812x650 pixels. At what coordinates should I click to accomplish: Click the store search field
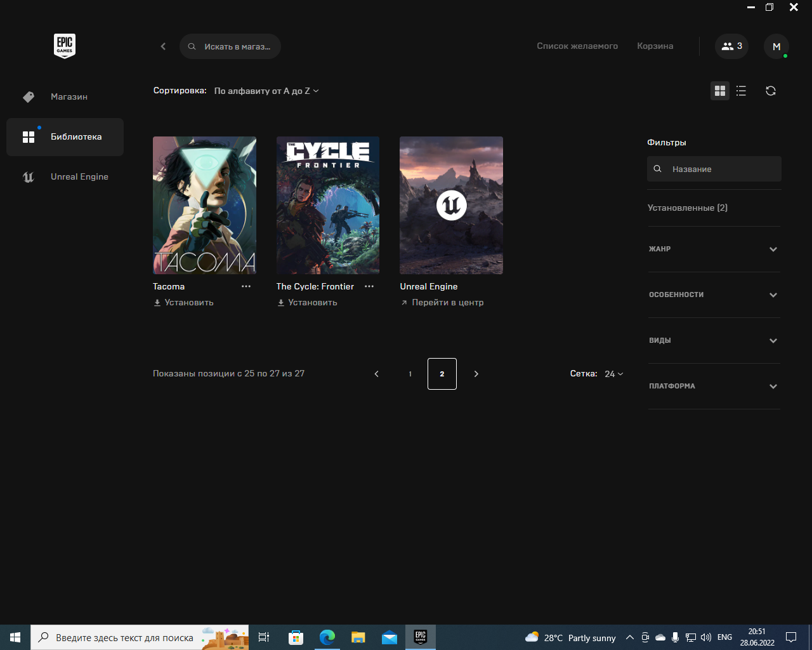coord(230,46)
